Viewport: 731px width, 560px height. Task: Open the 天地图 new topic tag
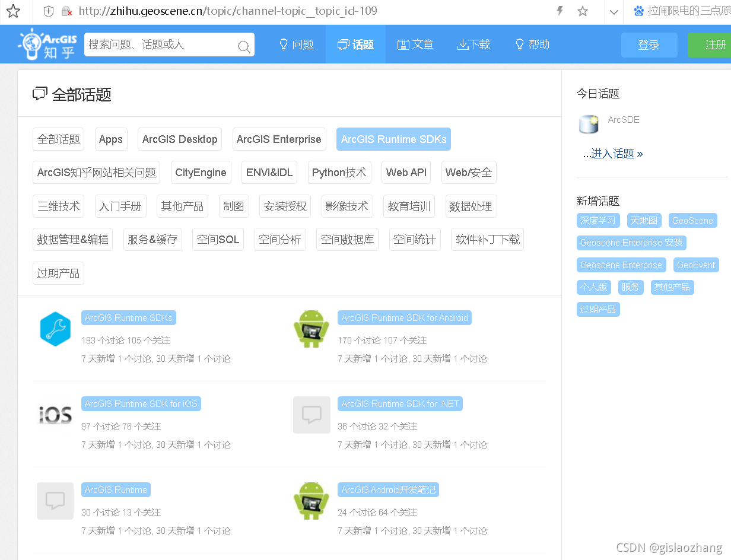(x=644, y=221)
